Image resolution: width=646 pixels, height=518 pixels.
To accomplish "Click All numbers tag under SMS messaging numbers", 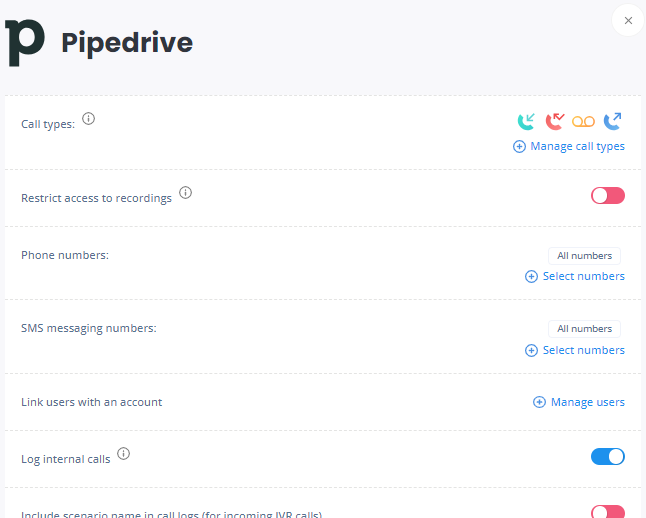I will tap(584, 329).
